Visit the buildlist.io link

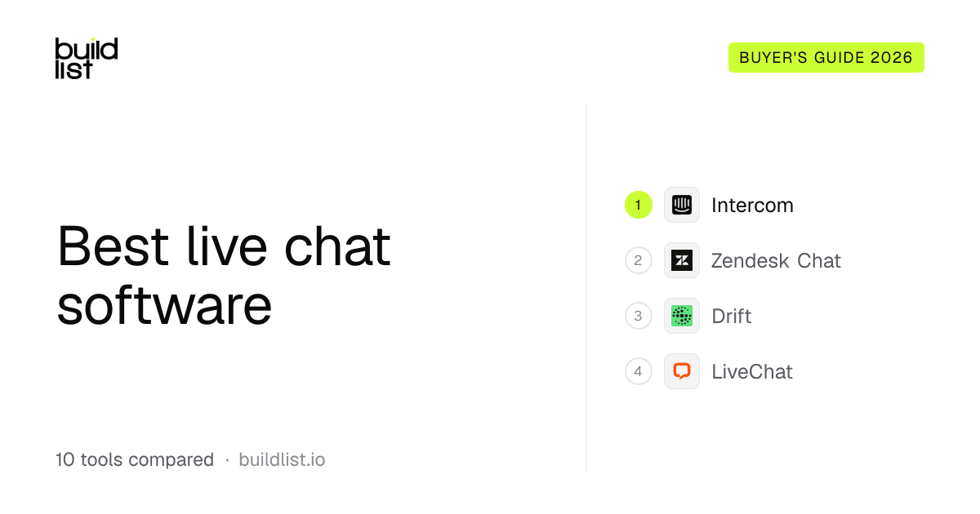[282, 459]
